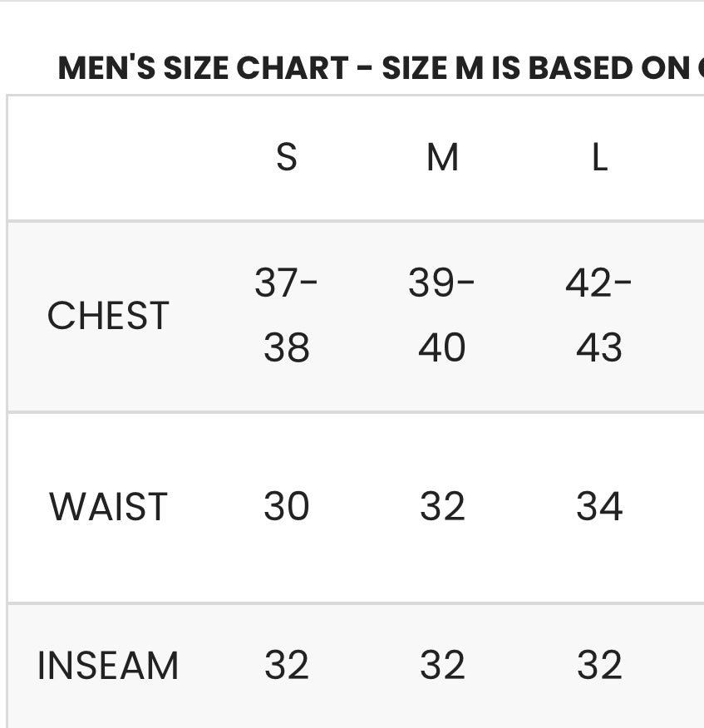Click the number 43 in the chest row
This screenshot has height=728, width=704.
coord(599,347)
